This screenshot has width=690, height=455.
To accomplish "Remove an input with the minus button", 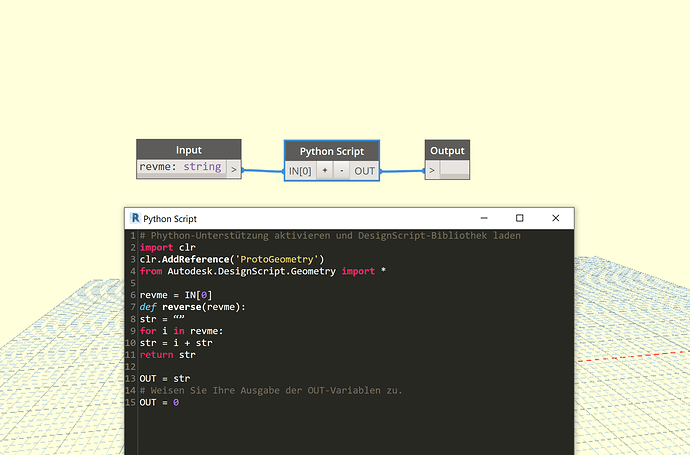I will (341, 170).
